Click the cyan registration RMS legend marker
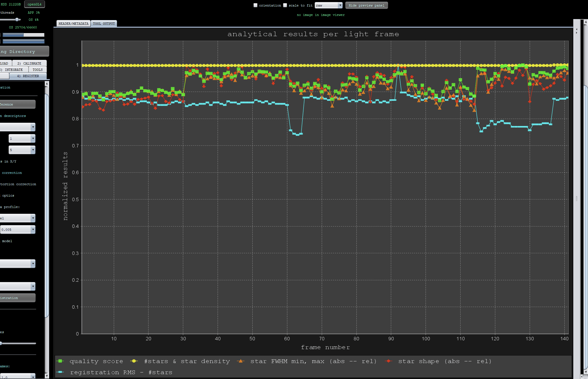 tap(60, 372)
